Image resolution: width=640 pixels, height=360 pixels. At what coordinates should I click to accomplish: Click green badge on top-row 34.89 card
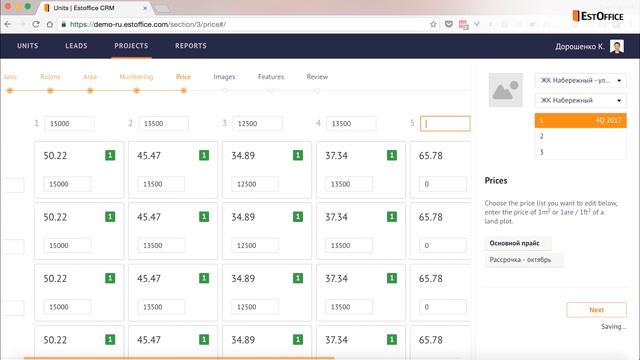point(298,155)
